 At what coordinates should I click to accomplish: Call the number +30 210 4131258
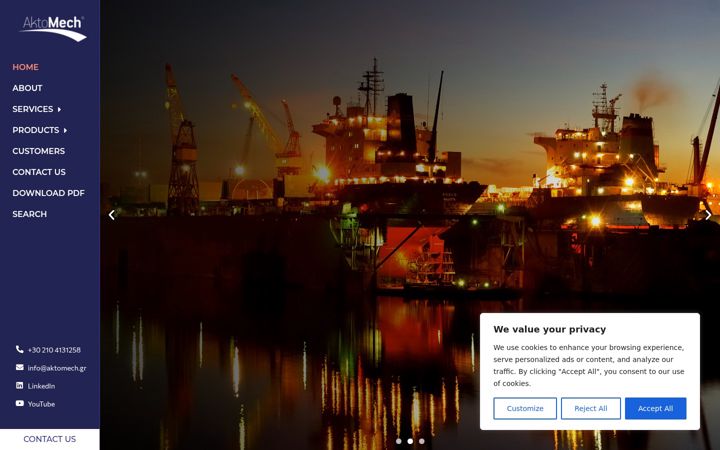(54, 350)
